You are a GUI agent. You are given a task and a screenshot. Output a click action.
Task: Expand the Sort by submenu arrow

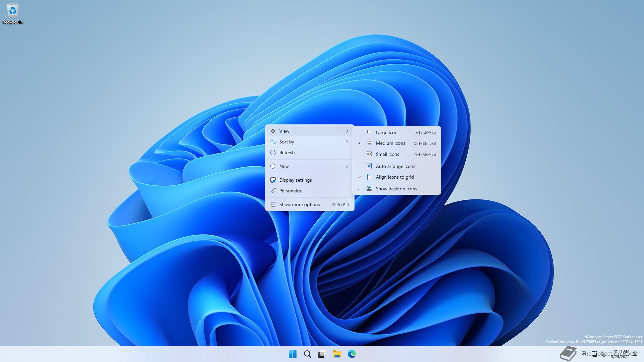click(347, 142)
